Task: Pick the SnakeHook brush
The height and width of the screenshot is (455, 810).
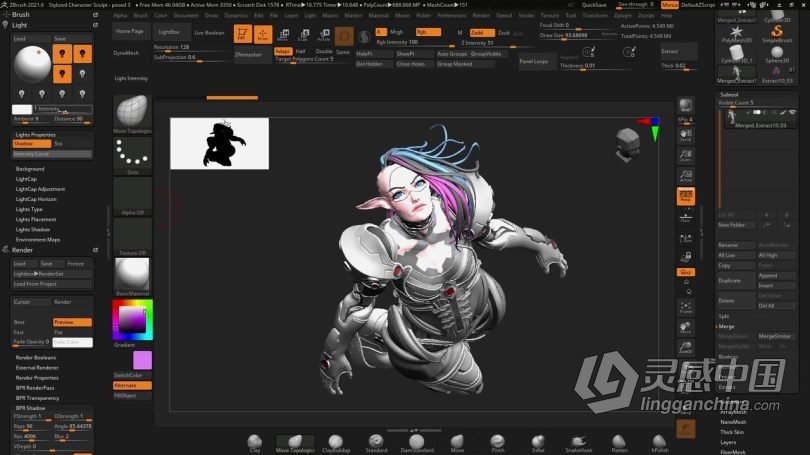Action: [578, 444]
